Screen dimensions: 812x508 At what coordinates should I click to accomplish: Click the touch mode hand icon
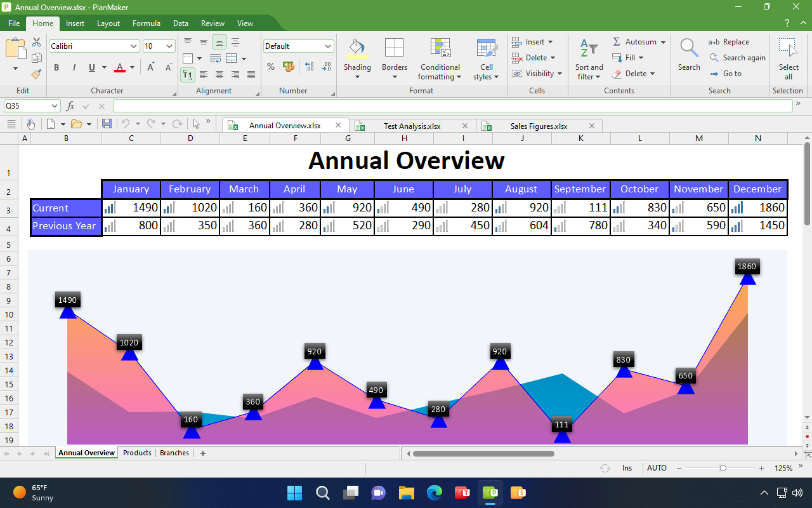30,124
